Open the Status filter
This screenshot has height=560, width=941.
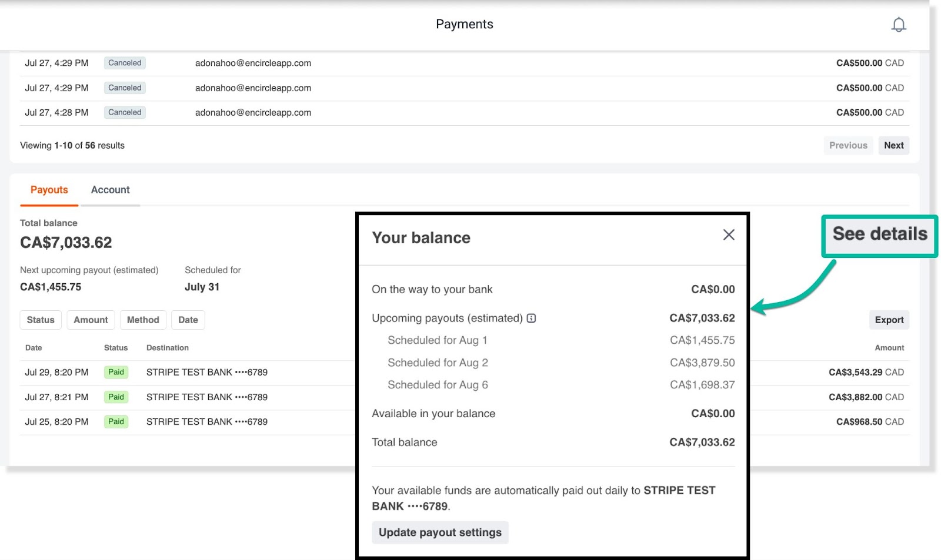41,320
